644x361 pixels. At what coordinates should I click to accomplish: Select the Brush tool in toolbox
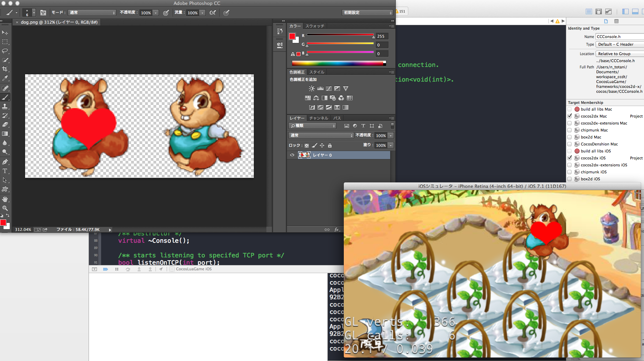click(x=5, y=97)
